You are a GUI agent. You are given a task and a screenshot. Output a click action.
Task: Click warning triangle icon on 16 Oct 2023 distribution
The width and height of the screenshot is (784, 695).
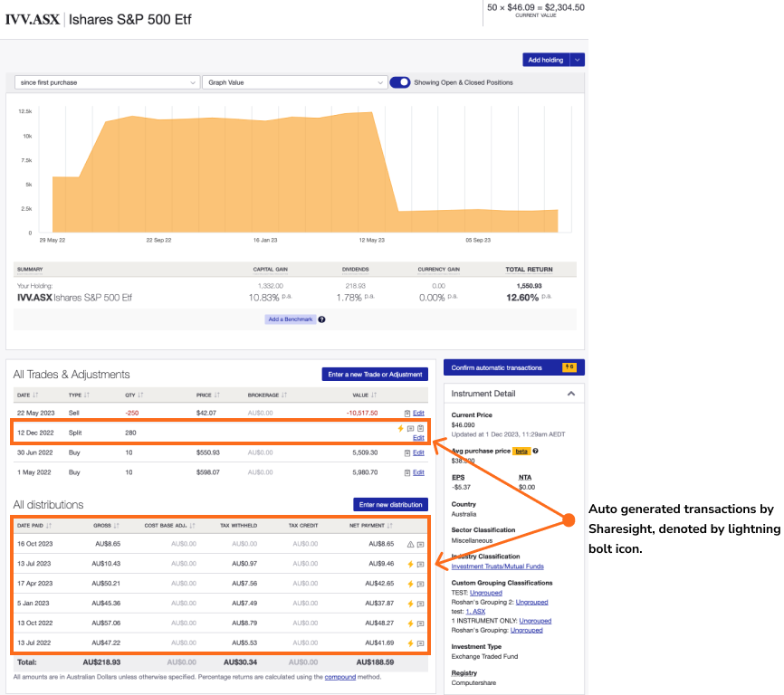(410, 544)
